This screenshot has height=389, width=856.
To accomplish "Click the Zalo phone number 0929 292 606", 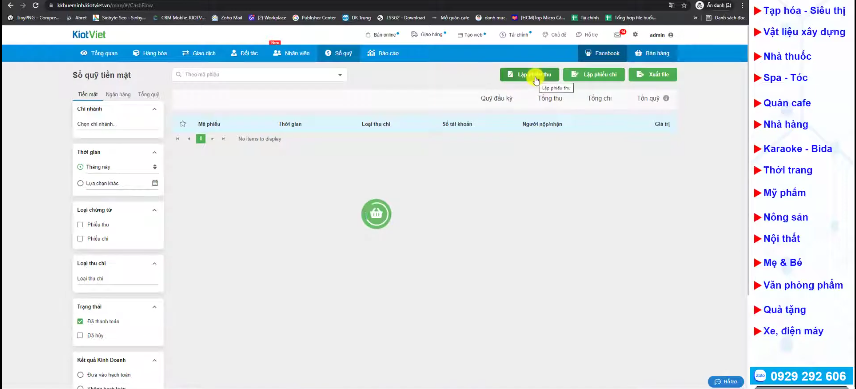I will 800,376.
